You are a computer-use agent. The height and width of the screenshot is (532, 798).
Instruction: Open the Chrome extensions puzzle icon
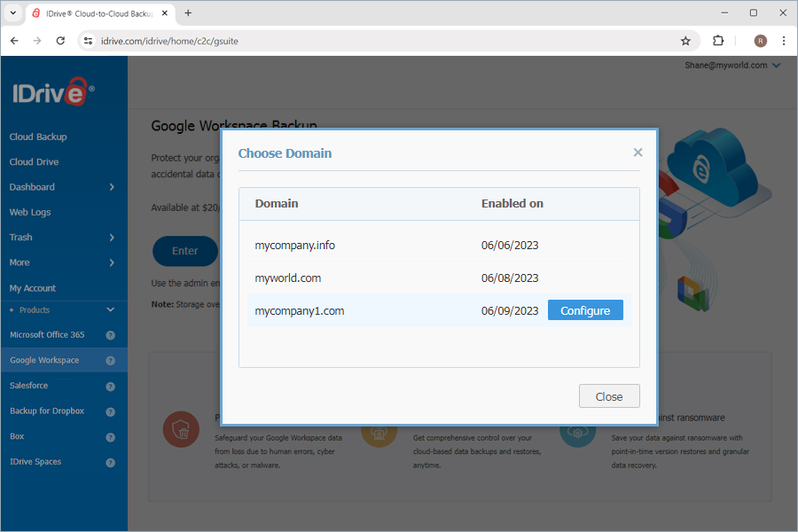point(718,40)
